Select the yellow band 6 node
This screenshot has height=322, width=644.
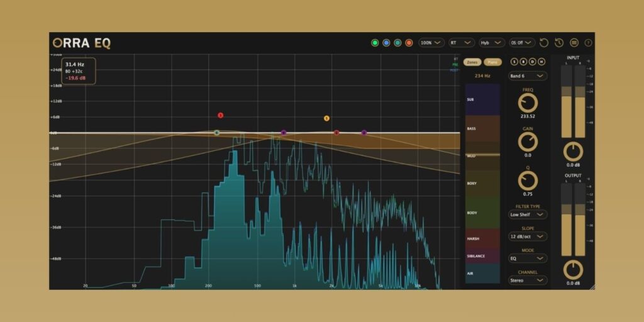326,118
